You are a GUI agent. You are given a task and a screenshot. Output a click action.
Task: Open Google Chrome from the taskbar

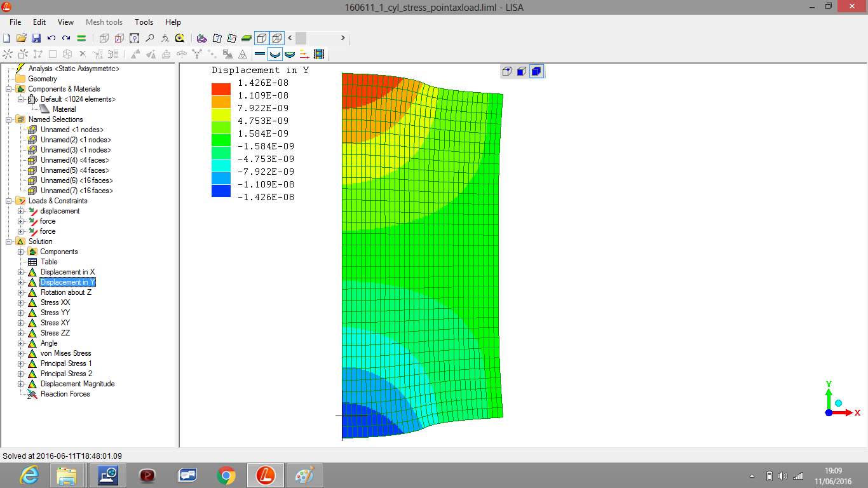pos(226,475)
